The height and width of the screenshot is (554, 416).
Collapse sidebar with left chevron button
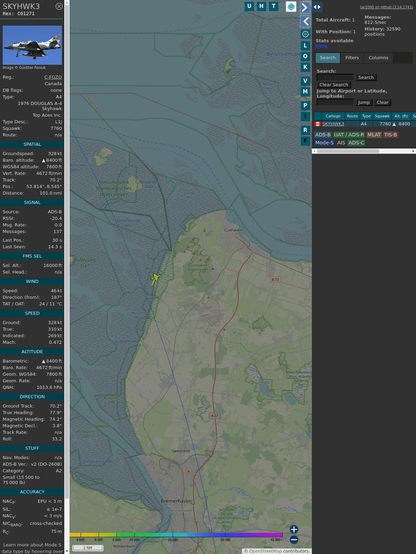305,22
